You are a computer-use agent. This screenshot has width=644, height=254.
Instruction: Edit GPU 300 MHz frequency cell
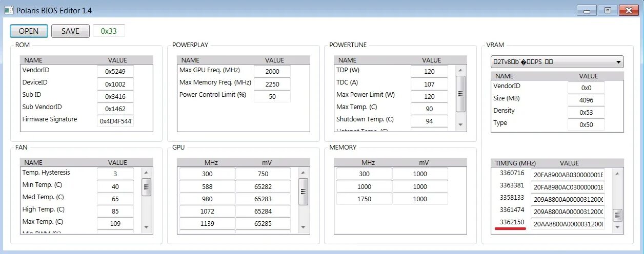coord(207,174)
